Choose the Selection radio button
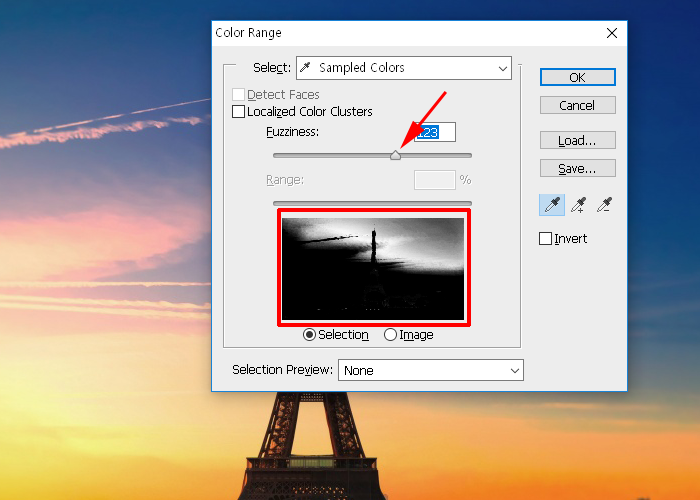700x500 pixels. (x=309, y=335)
